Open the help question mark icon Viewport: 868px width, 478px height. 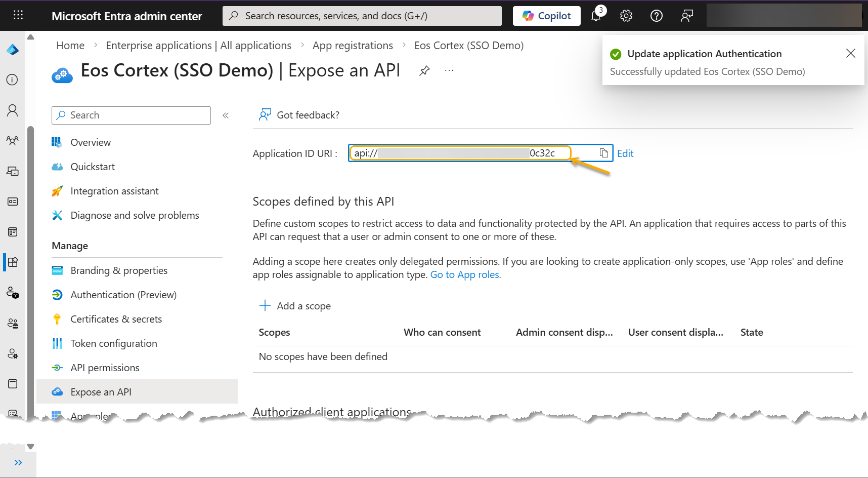[657, 16]
